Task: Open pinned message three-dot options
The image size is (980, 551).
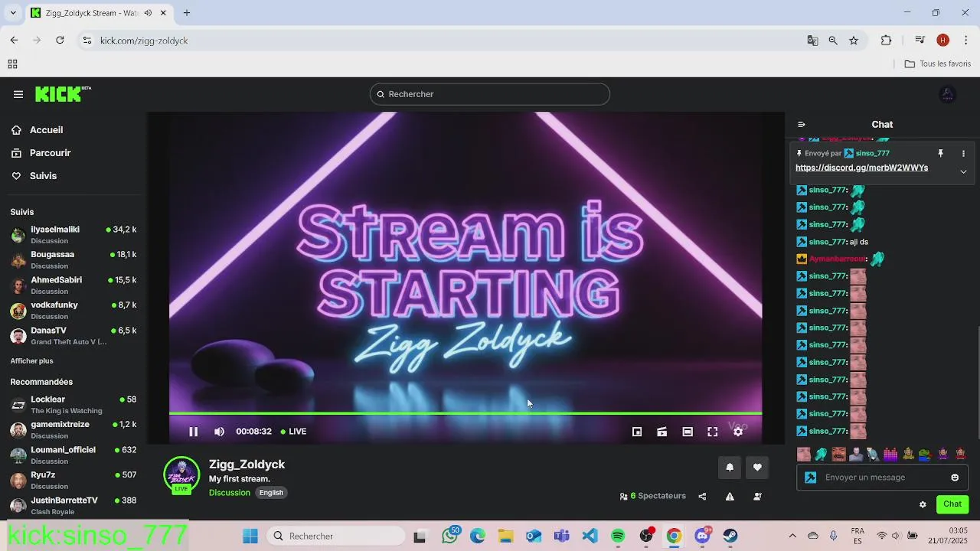Action: click(x=963, y=154)
